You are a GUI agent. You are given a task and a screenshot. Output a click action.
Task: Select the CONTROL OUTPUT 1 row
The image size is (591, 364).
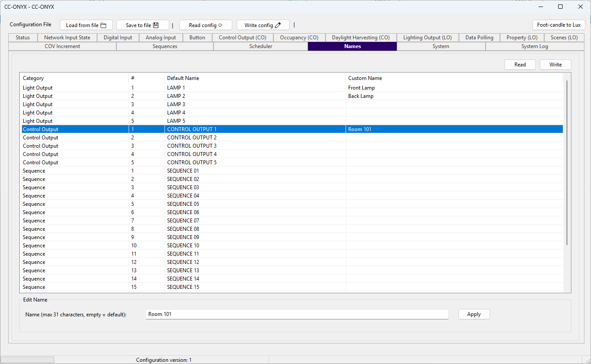pyautogui.click(x=292, y=129)
